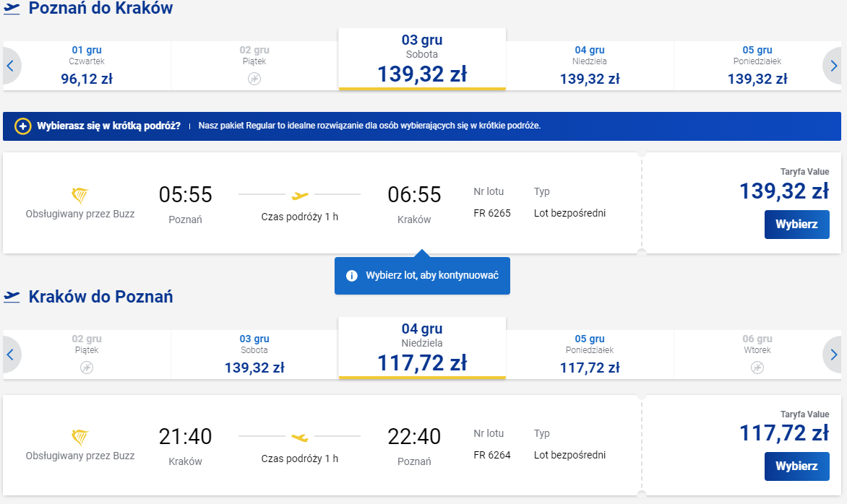Viewport: 847px width, 504px height.
Task: Show later dates for Kraków to Poznań
Action: (x=833, y=355)
